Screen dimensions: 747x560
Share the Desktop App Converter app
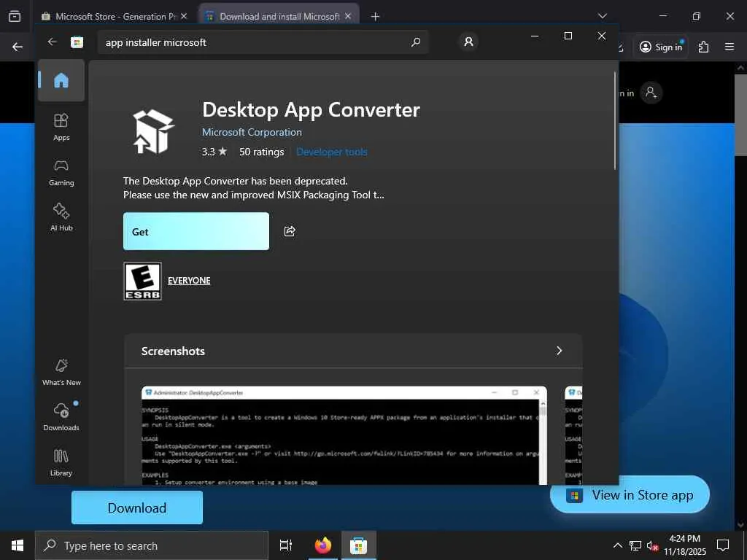(x=290, y=231)
